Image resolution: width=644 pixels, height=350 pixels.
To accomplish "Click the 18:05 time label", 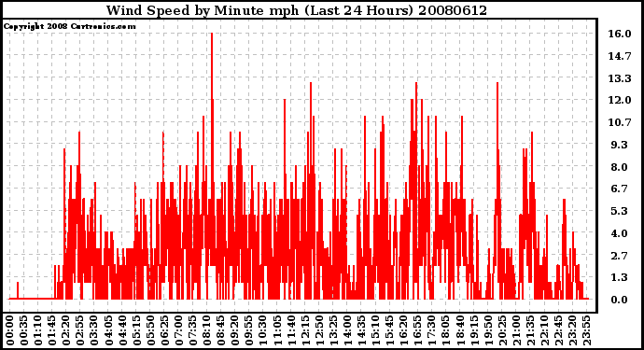I will 445,331.
